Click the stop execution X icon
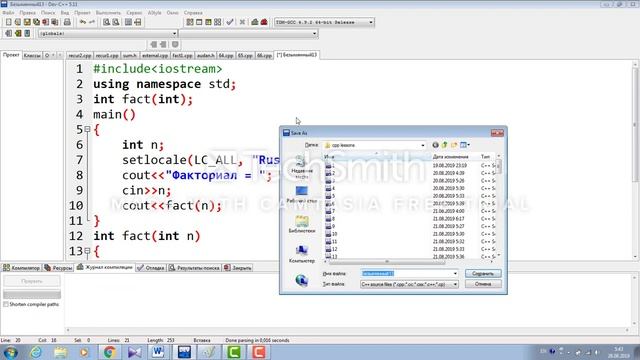640x360 pixels. click(242, 22)
